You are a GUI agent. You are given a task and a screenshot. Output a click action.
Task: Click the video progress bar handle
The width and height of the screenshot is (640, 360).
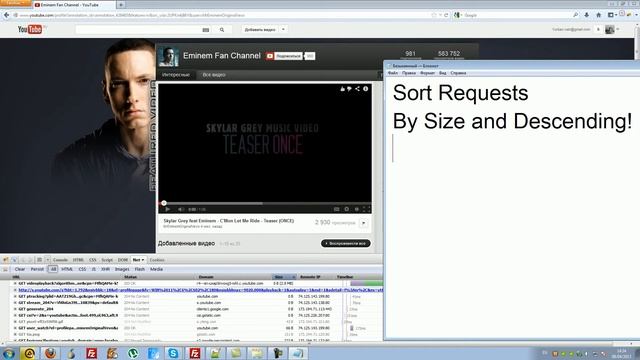click(x=164, y=203)
